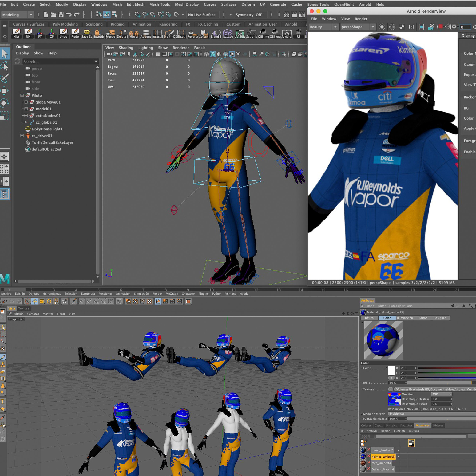Click the helmet texture thumbnail preview
The image size is (476, 476).
[394, 399]
